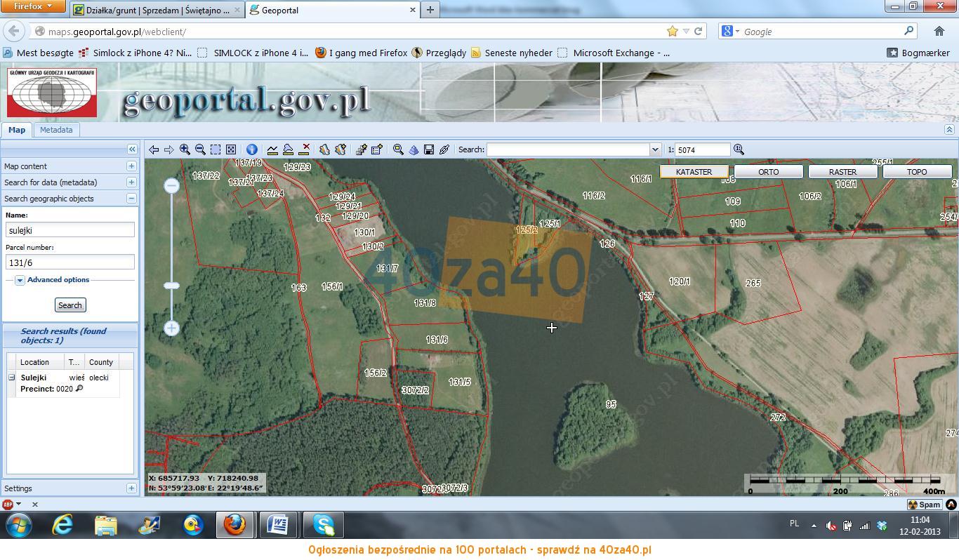Switch to the ORTO map layer

[x=768, y=172]
